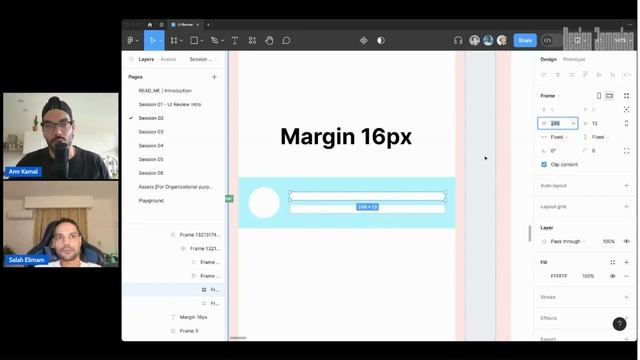640x360 pixels.
Task: Open page Session 01 - UI Review Intro
Action: (170, 104)
